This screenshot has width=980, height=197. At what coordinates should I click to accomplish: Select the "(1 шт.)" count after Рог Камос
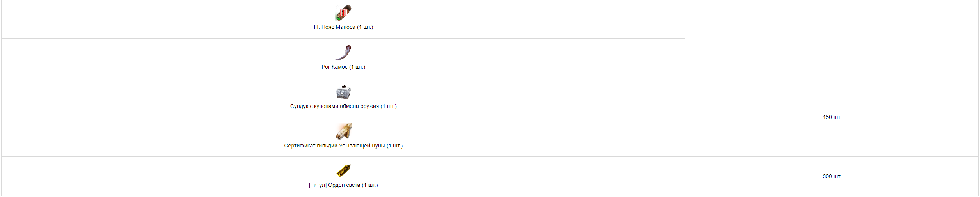tap(357, 67)
